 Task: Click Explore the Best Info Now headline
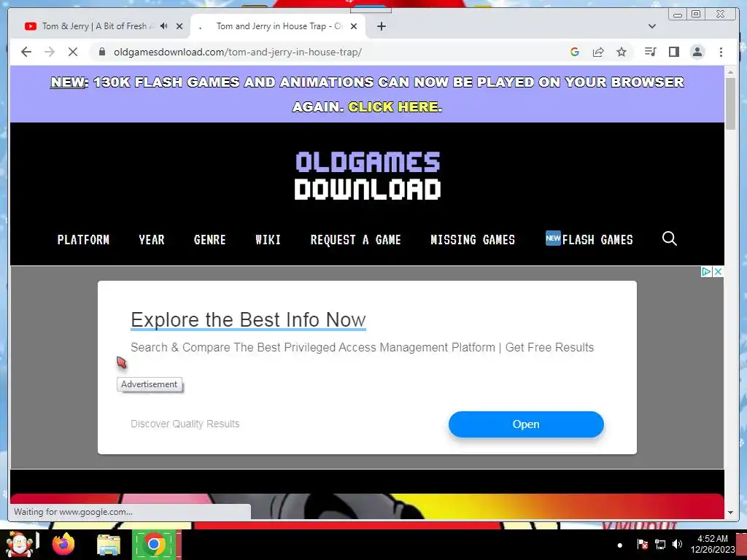click(x=248, y=320)
